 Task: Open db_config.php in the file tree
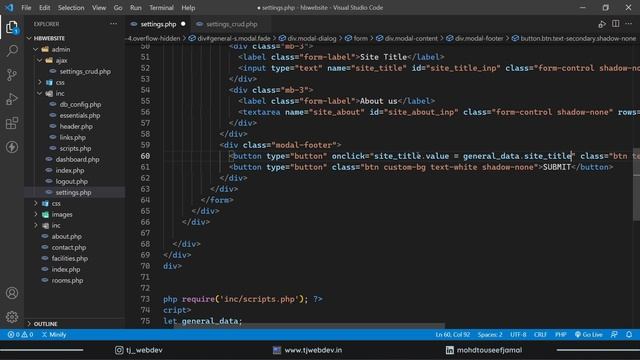(x=80, y=104)
